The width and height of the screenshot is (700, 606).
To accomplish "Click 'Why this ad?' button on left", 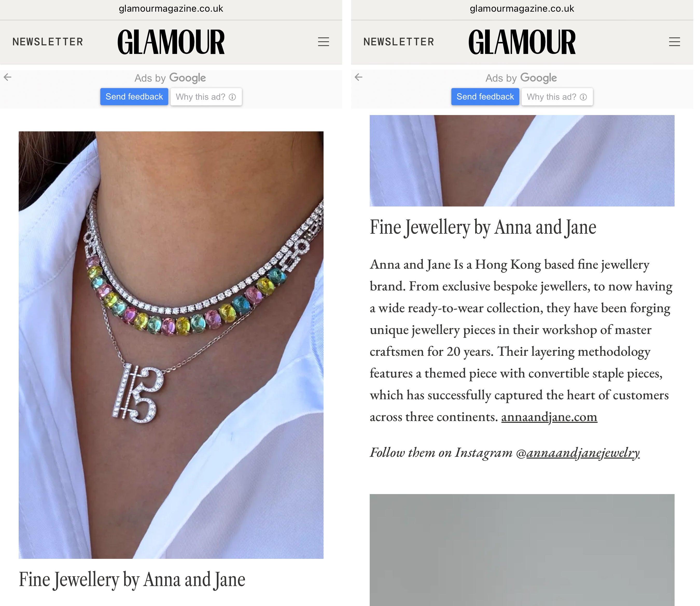I will tap(206, 97).
